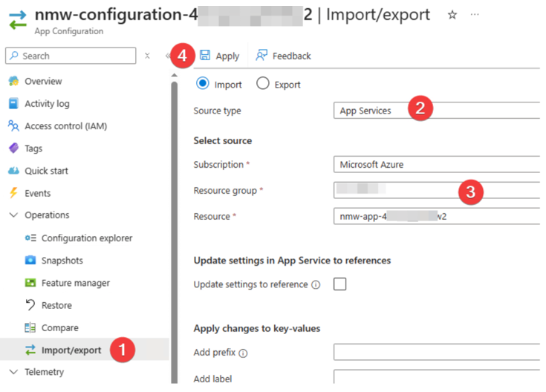This screenshot has width=546, height=392.
Task: Click the Tags purple tag icon
Action: [x=13, y=148]
